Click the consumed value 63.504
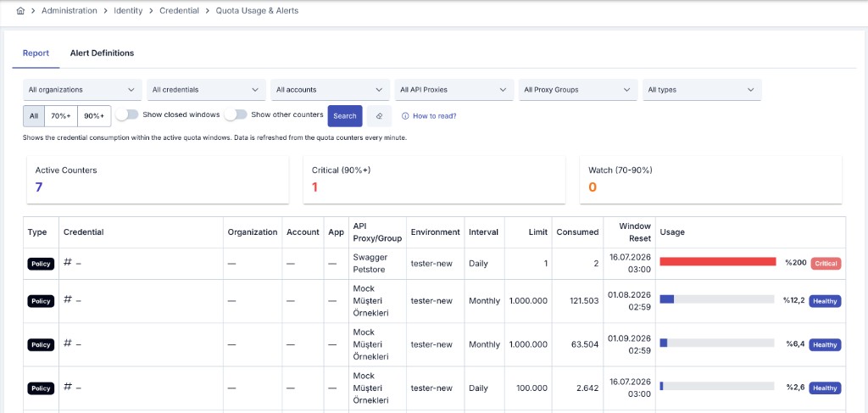Viewport: 868px width, 413px height. (587, 344)
